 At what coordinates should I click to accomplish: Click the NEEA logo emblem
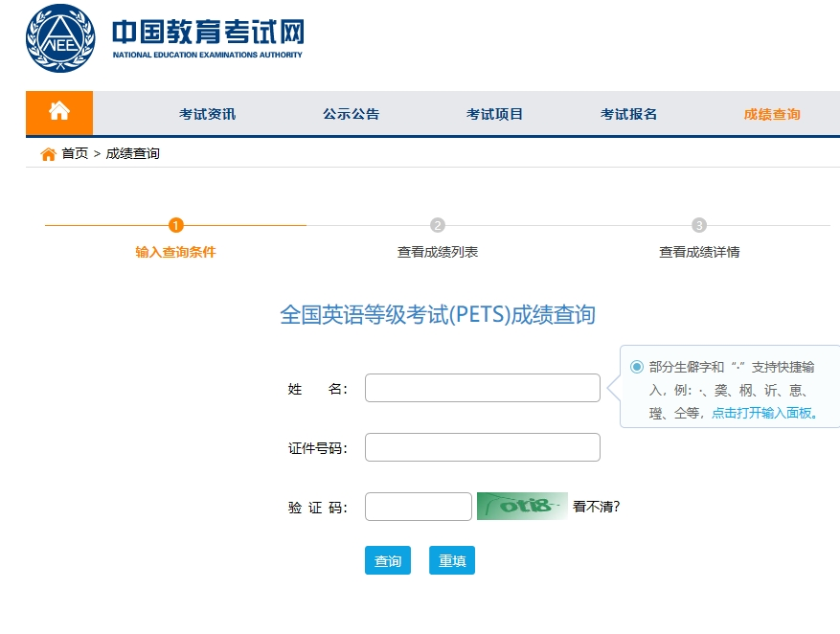(60, 38)
